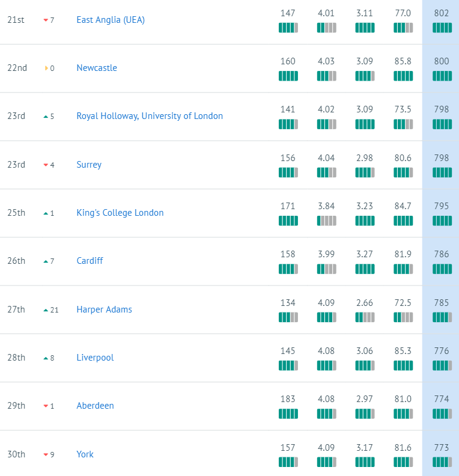
Task: Click Newcastle's overall score 800
Action: point(442,61)
